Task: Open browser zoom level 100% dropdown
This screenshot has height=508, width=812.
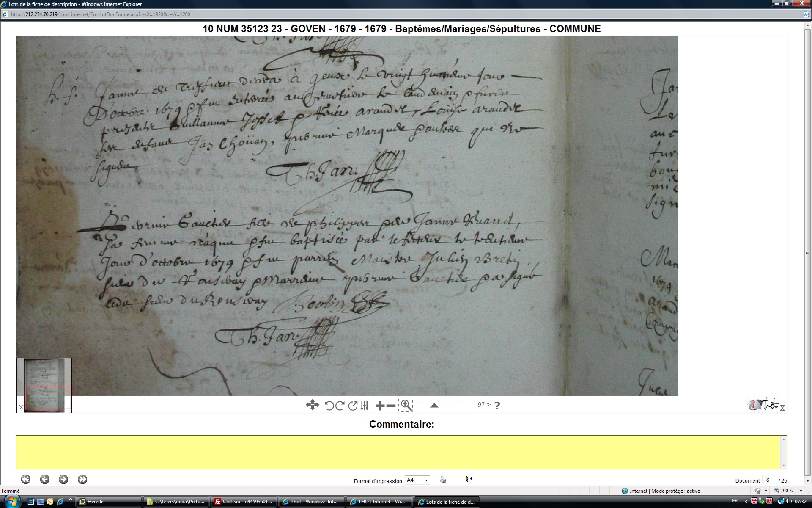Action: pos(801,491)
